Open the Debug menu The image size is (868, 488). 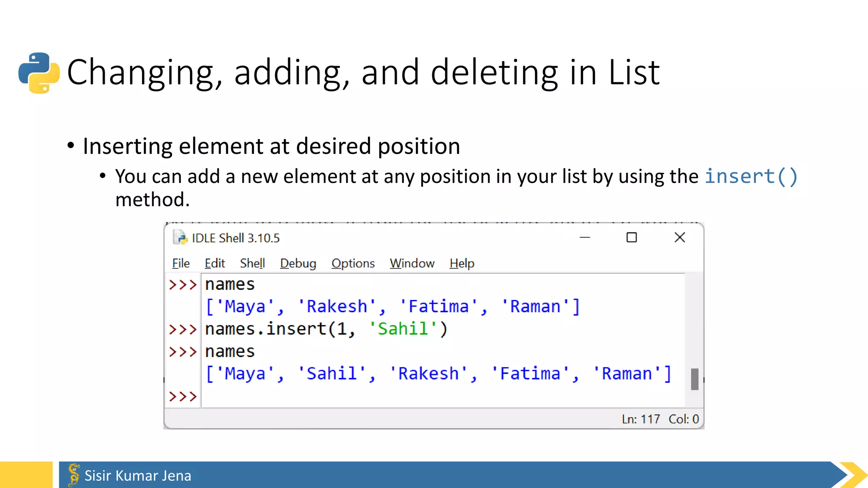click(x=298, y=263)
